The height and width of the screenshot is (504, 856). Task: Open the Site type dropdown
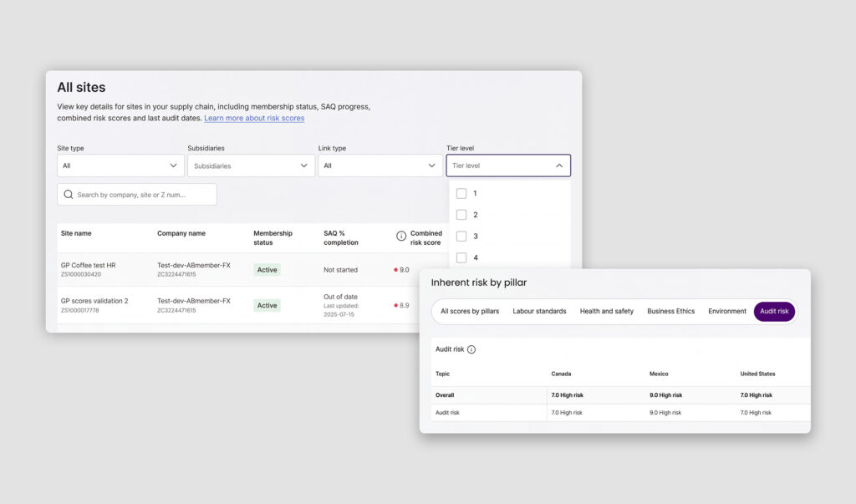coord(120,165)
